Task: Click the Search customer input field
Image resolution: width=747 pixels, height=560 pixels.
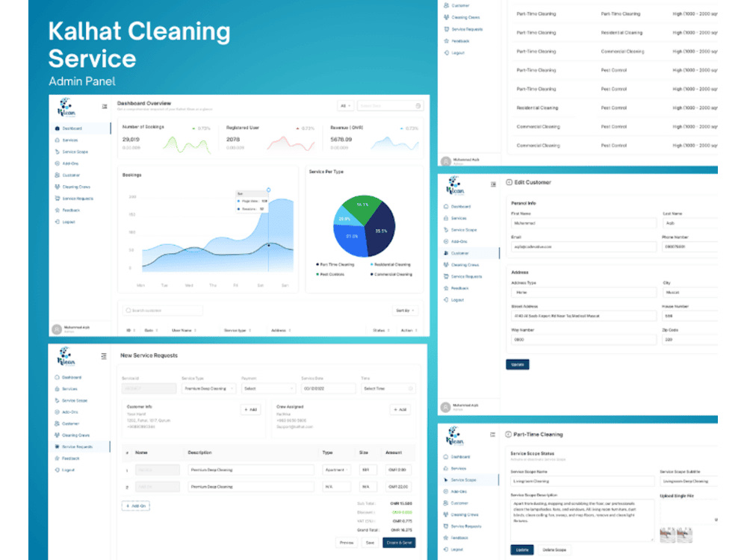Action: (x=163, y=311)
